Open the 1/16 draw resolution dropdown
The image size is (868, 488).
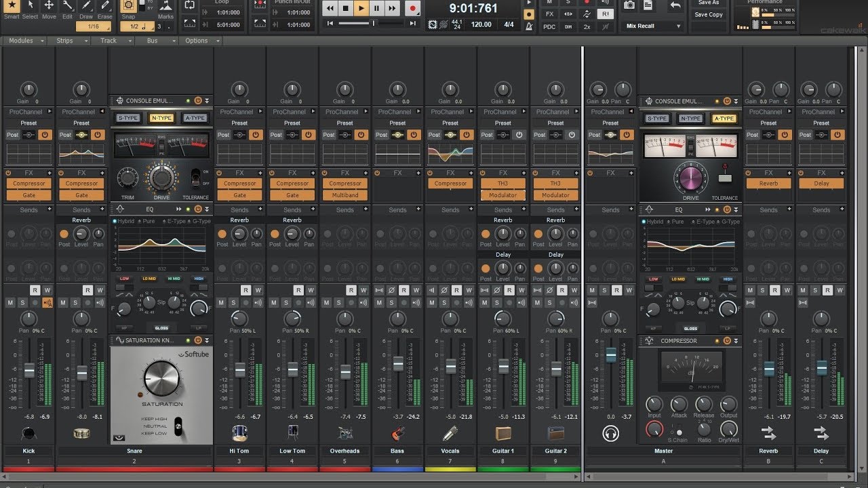pyautogui.click(x=94, y=26)
